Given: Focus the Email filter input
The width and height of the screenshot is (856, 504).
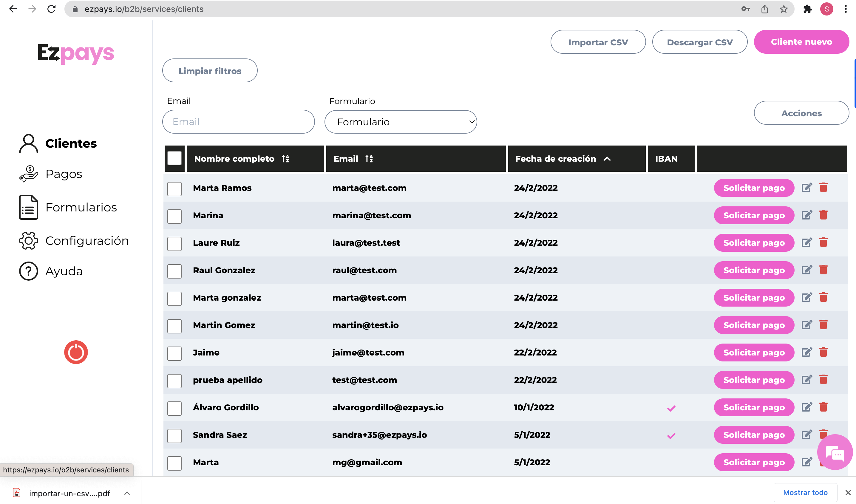Looking at the screenshot, I should (x=239, y=122).
